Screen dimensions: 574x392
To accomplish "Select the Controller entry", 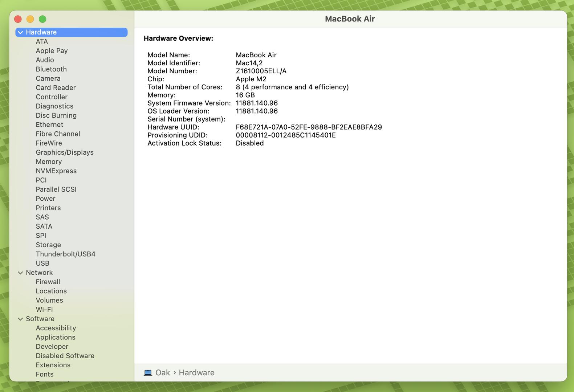I will 52,97.
